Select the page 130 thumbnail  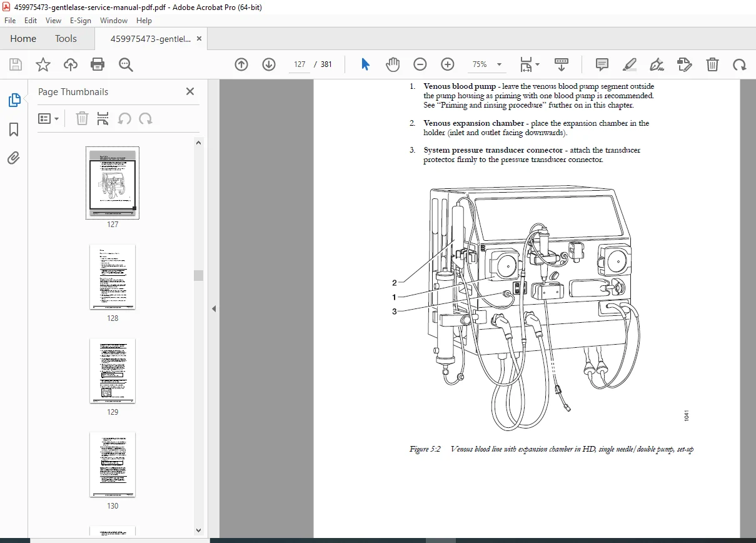pyautogui.click(x=113, y=464)
